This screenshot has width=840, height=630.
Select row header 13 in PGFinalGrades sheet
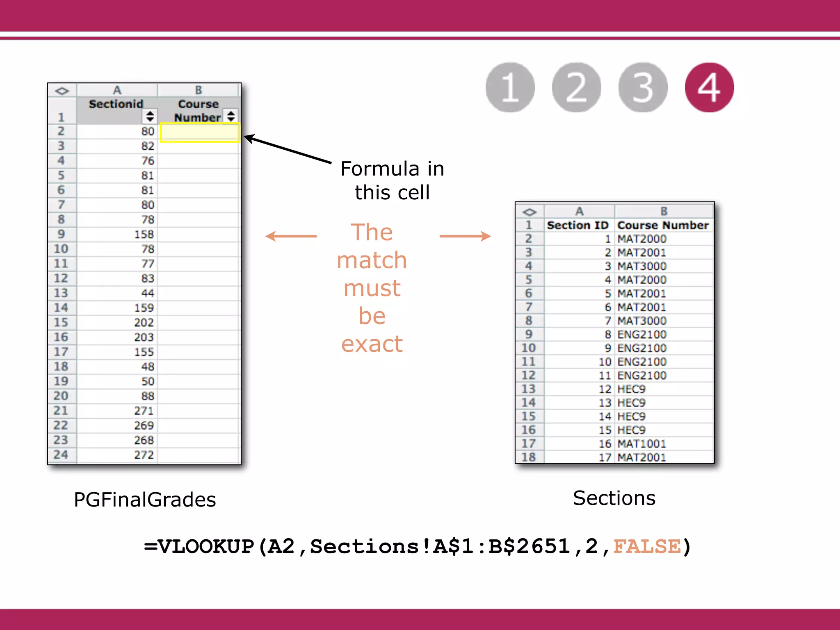62,293
